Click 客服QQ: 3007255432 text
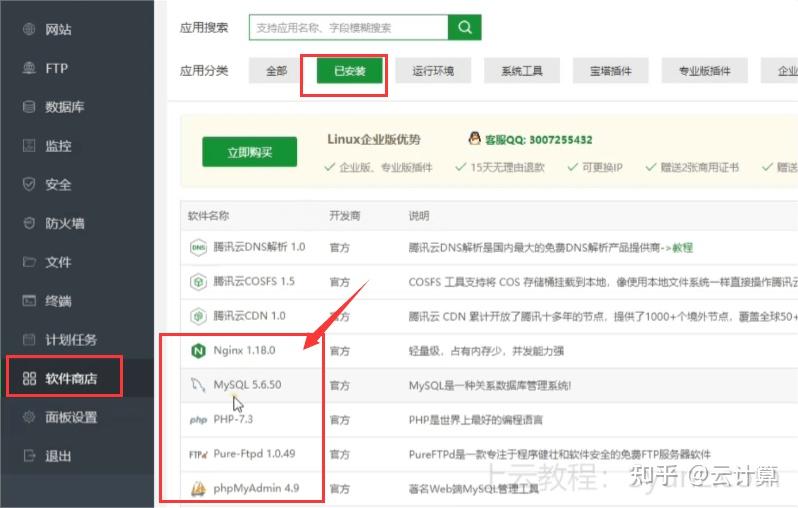This screenshot has width=798, height=508. click(x=538, y=139)
